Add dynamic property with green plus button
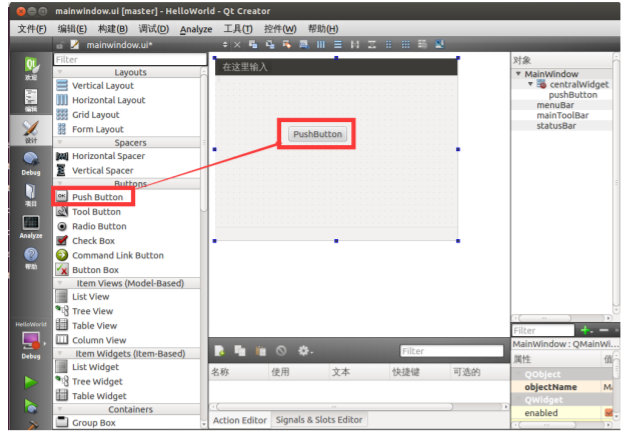 click(x=587, y=330)
